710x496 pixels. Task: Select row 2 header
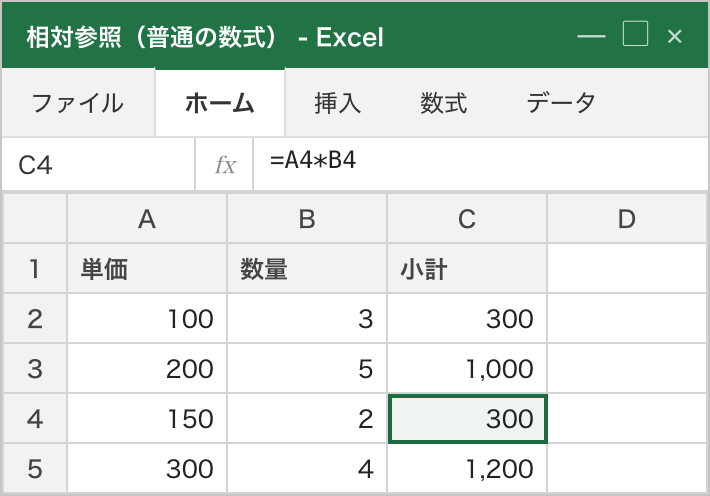(x=35, y=318)
